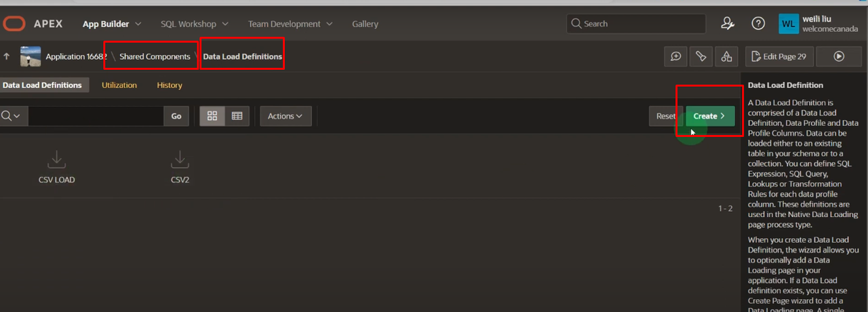Switch to the View Icons grid

tap(212, 116)
